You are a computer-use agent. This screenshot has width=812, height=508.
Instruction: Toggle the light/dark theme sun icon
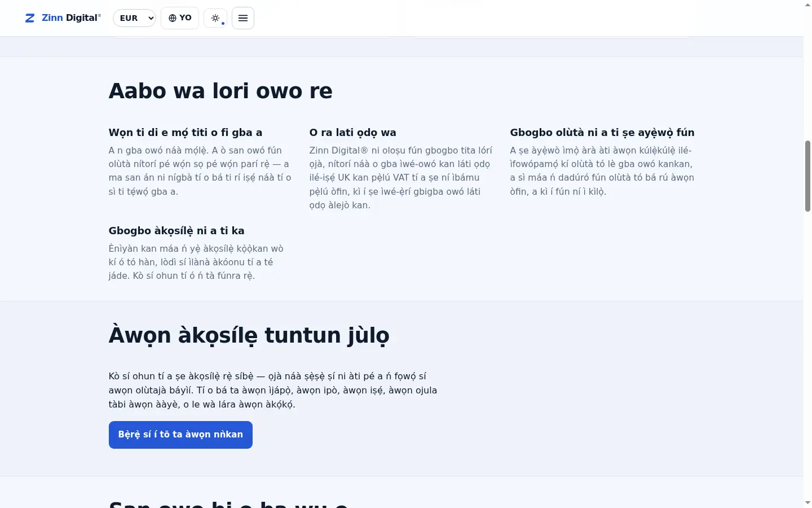[215, 18]
